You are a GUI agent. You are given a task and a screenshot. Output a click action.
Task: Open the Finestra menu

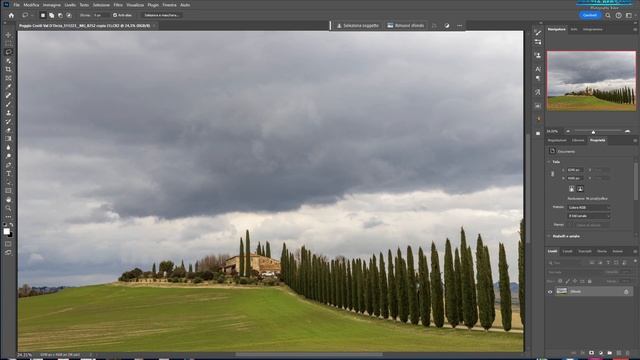[169, 5]
